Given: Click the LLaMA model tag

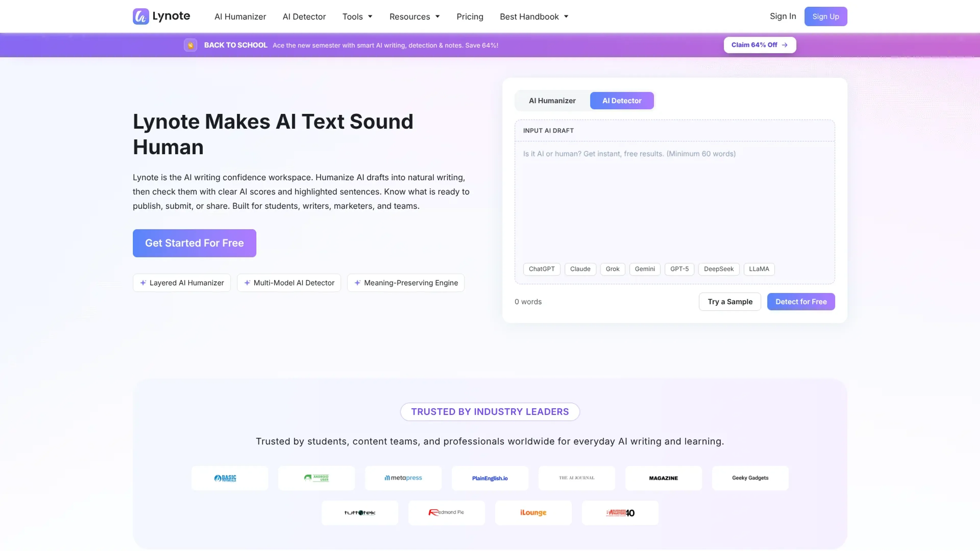Looking at the screenshot, I should click(759, 269).
